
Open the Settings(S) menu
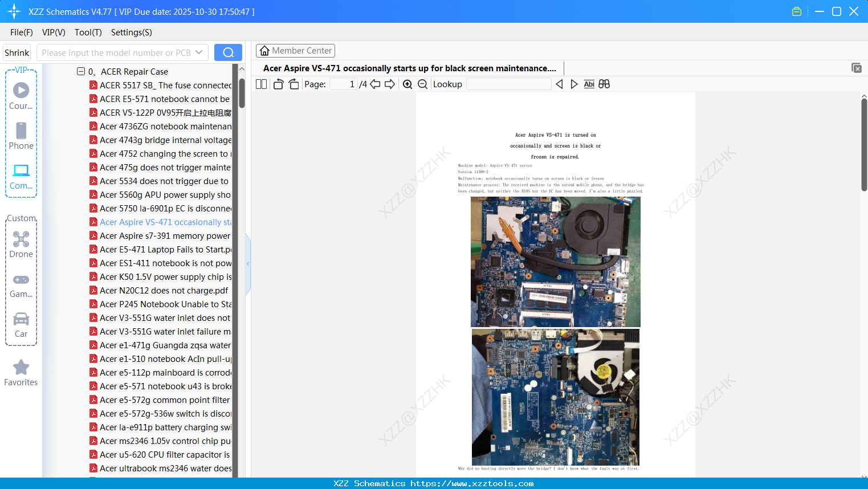click(x=132, y=32)
